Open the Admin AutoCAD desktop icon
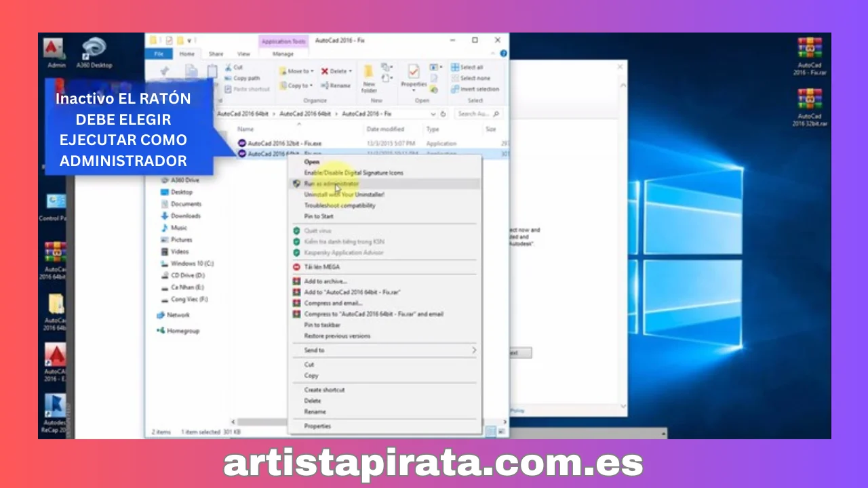The width and height of the screenshot is (868, 488). point(56,53)
